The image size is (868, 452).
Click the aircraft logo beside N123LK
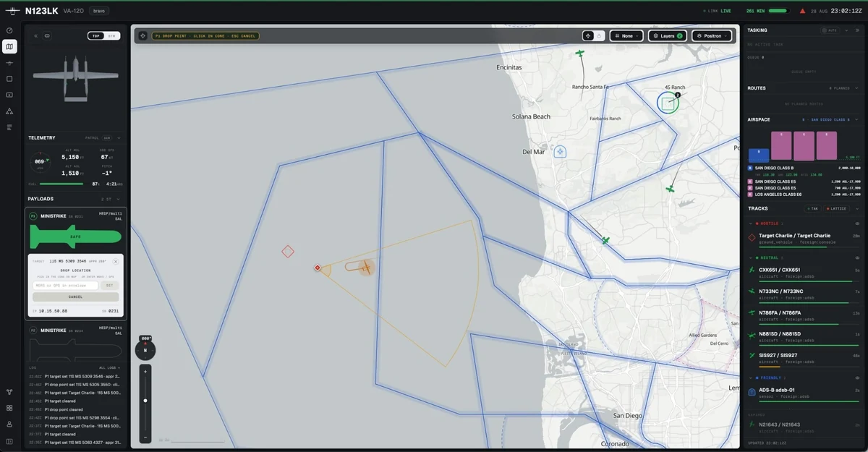(x=12, y=11)
